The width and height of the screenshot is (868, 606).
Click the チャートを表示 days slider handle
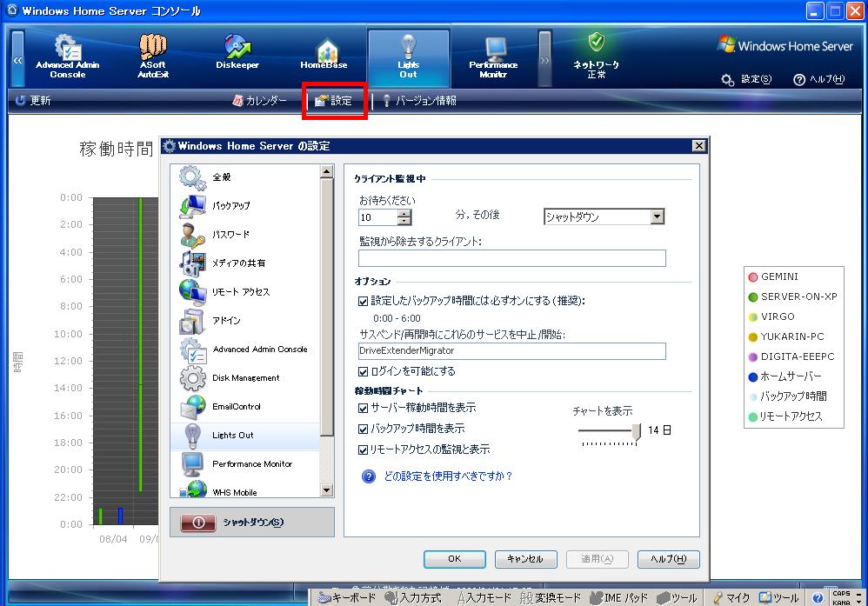637,431
